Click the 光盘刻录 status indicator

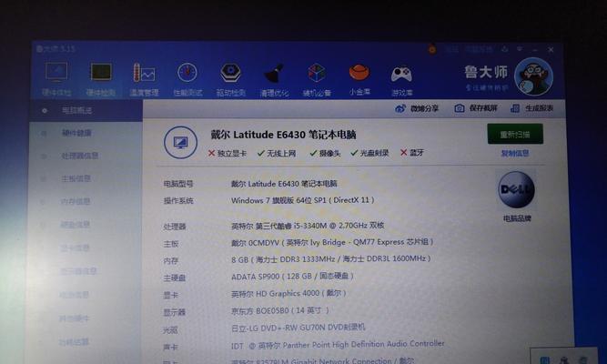(x=369, y=153)
